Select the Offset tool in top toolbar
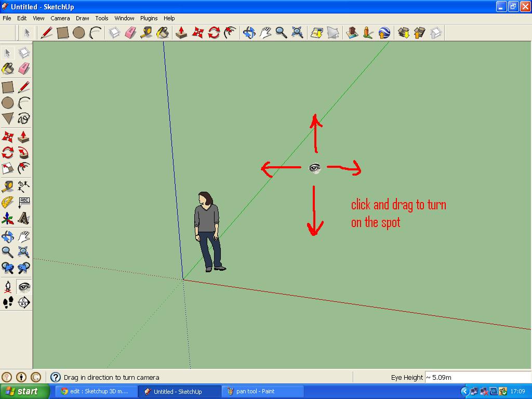Viewport: 532px width, 399px height. 230,33
